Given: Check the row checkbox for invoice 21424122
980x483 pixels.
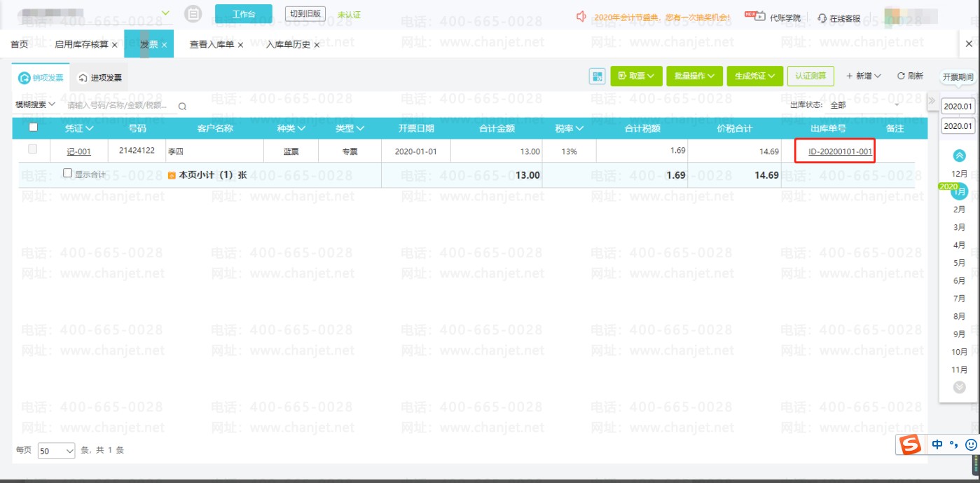Looking at the screenshot, I should point(33,149).
